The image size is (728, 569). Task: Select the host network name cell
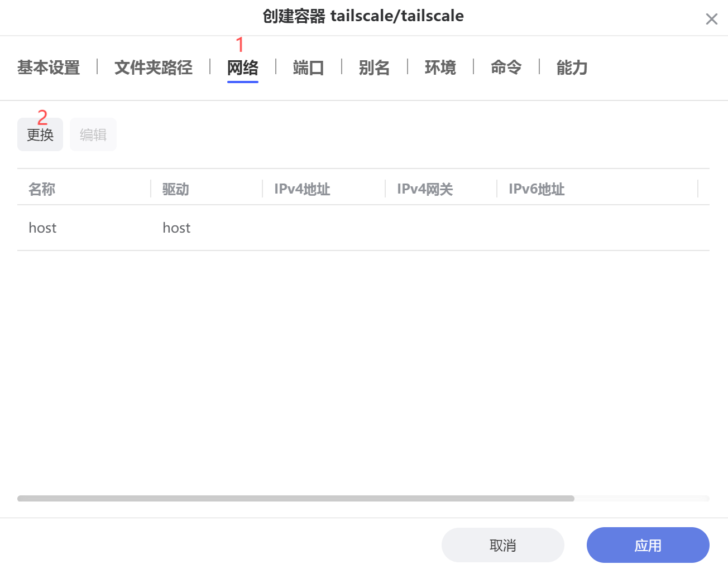pyautogui.click(x=42, y=228)
